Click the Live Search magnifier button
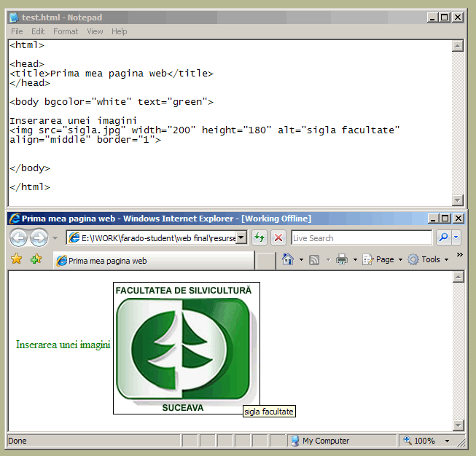The height and width of the screenshot is (456, 476). point(442,237)
